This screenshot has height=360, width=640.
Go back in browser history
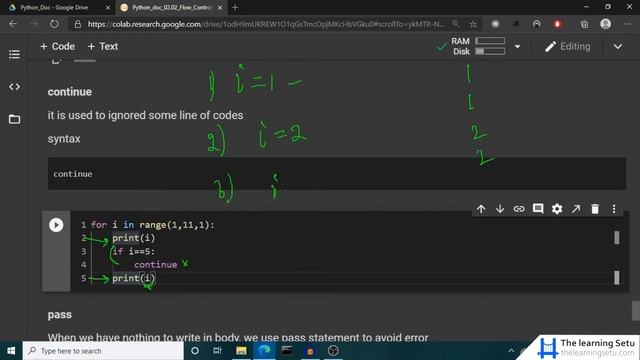point(13,24)
